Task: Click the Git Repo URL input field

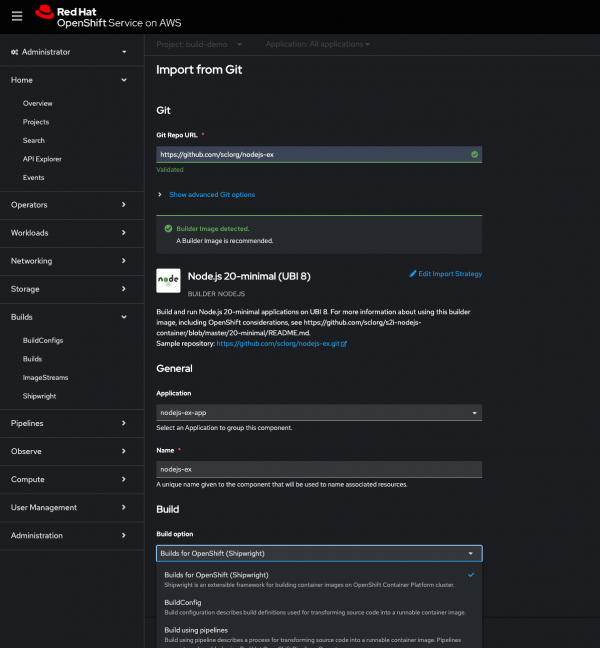Action: [x=310, y=155]
